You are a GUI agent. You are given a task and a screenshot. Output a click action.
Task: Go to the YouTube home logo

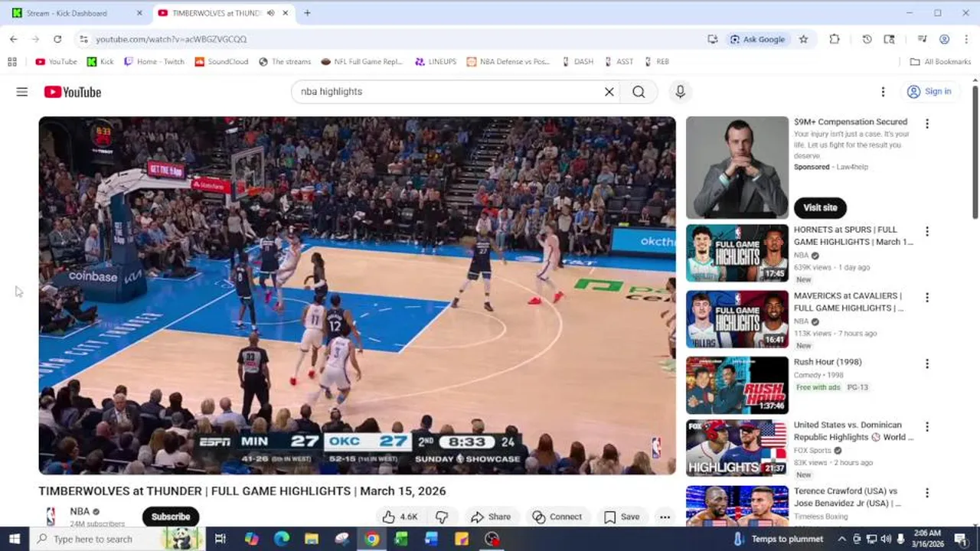click(x=73, y=92)
